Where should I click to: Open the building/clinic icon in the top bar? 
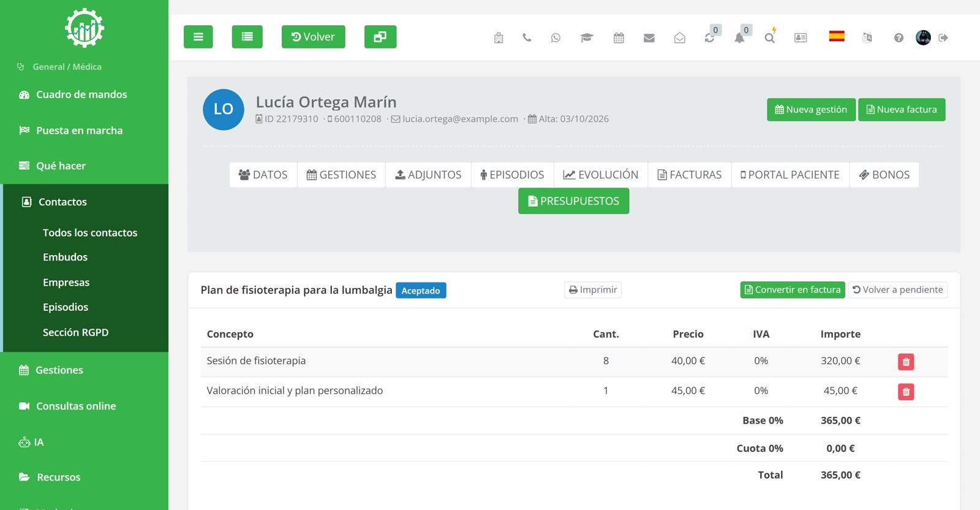(499, 38)
